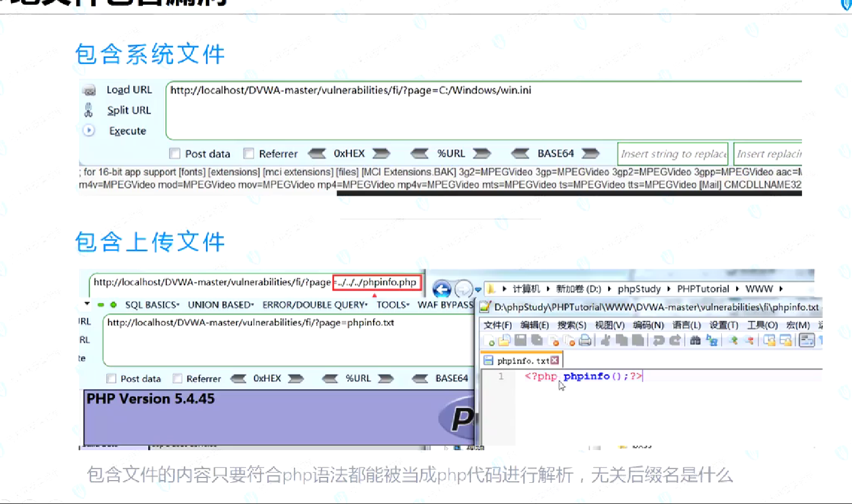The height and width of the screenshot is (504, 852).
Task: Click the Close All icon in Notepad++ toolbar
Action: [x=569, y=340]
